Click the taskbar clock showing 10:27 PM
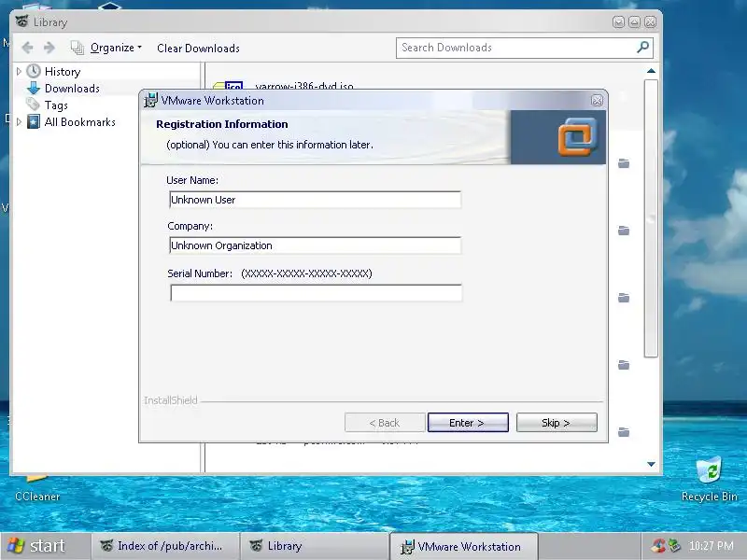 [x=712, y=546]
